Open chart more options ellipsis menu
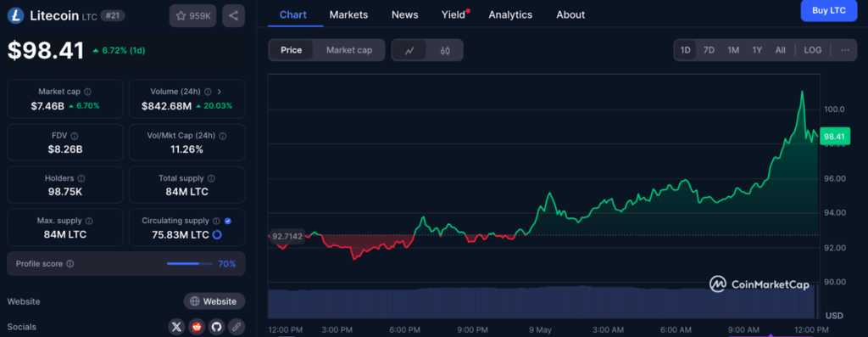The width and height of the screenshot is (868, 337). [845, 50]
